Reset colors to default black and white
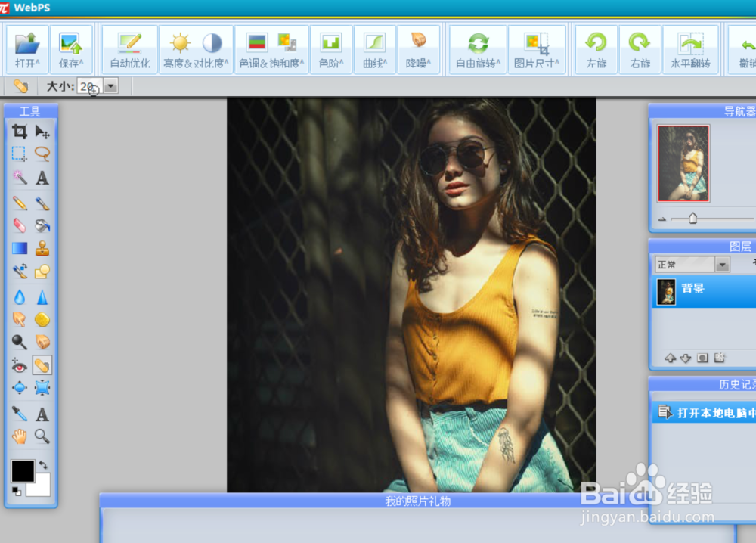Screen dimensions: 756x543 17,492
